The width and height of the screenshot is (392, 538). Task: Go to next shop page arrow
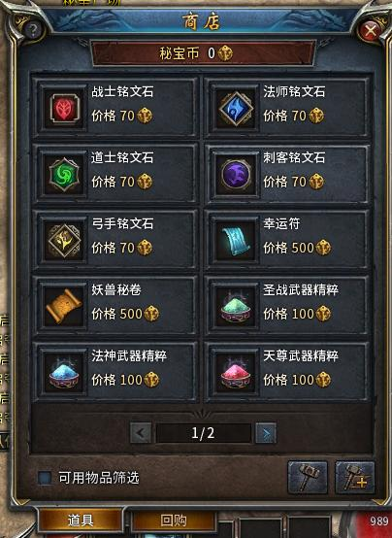point(266,433)
